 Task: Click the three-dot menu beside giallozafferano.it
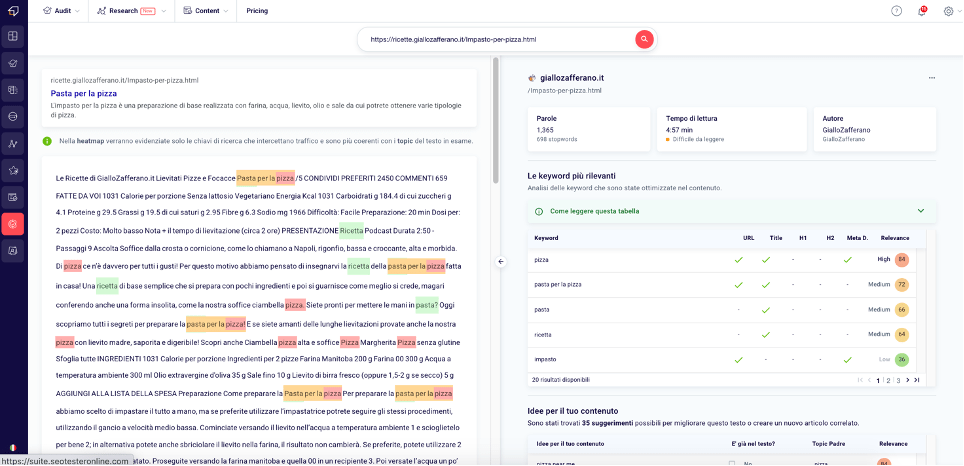tap(932, 78)
